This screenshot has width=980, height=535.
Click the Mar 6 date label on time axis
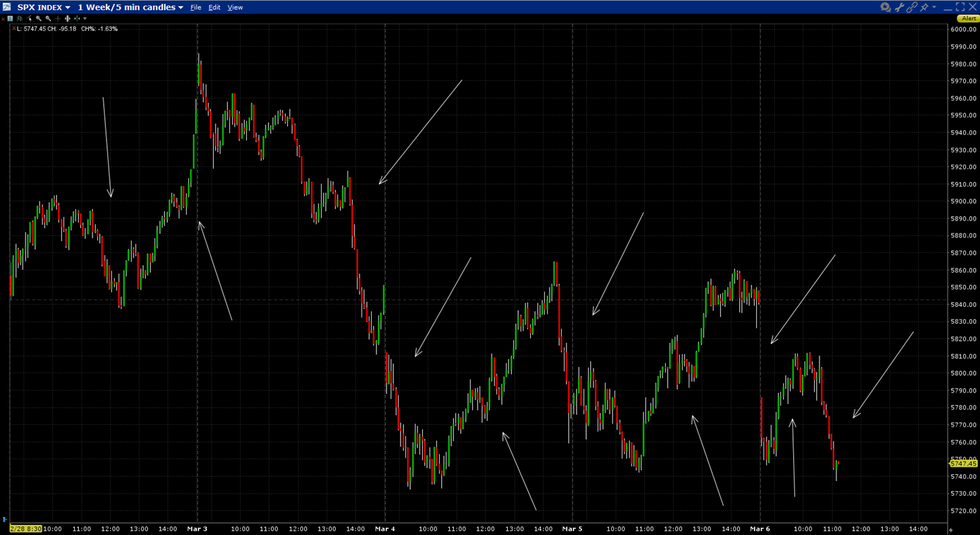[759, 529]
